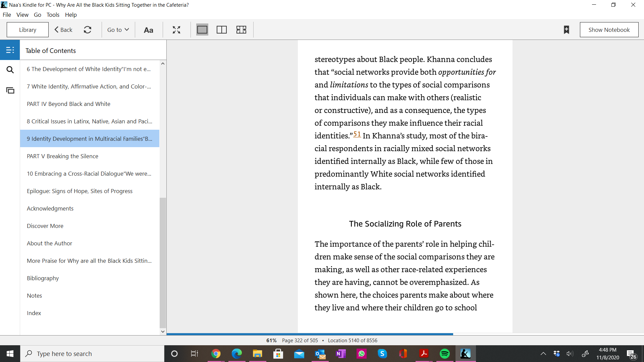Open the Table of Contents panel icon

(10, 50)
